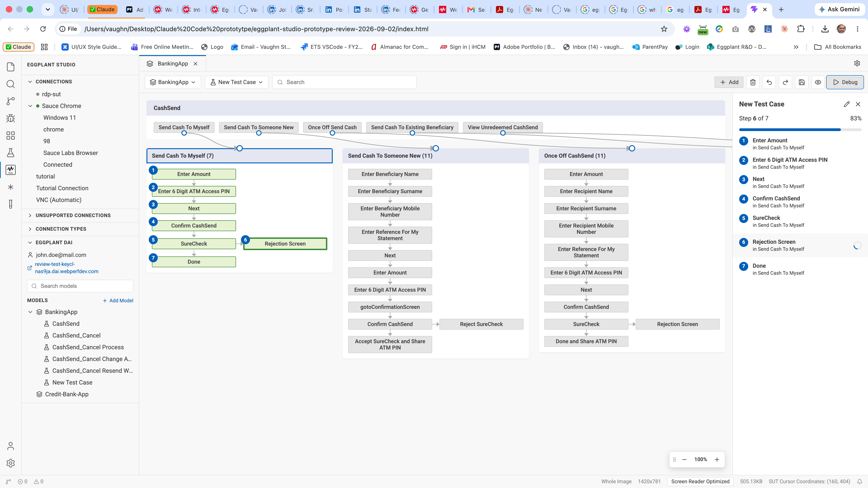Save the model with the save icon

pyautogui.click(x=802, y=82)
